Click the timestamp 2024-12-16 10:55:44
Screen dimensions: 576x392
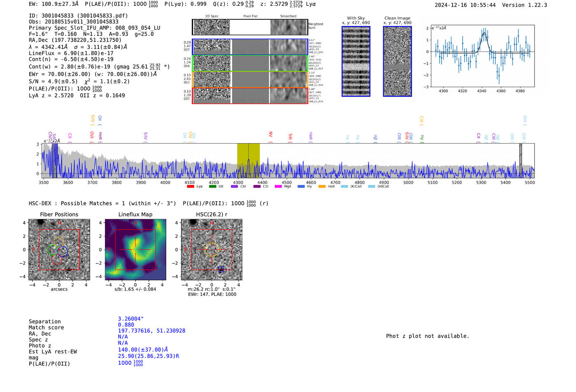coord(465,5)
